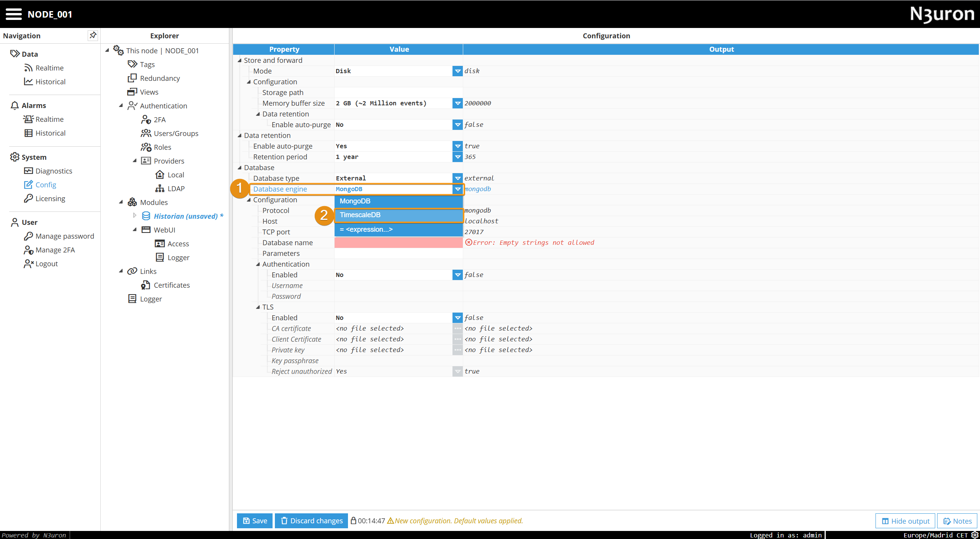
Task: Click the Hide output button
Action: pos(905,521)
